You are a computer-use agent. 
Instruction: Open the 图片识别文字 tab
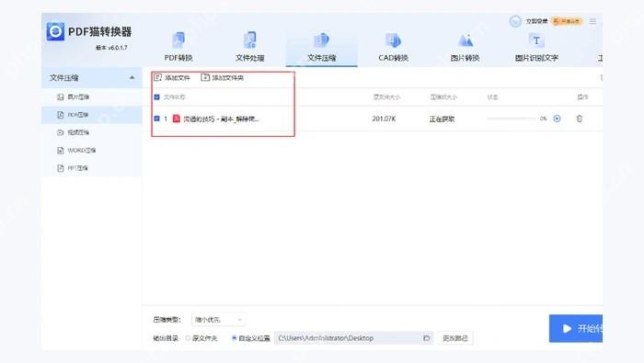coord(536,47)
